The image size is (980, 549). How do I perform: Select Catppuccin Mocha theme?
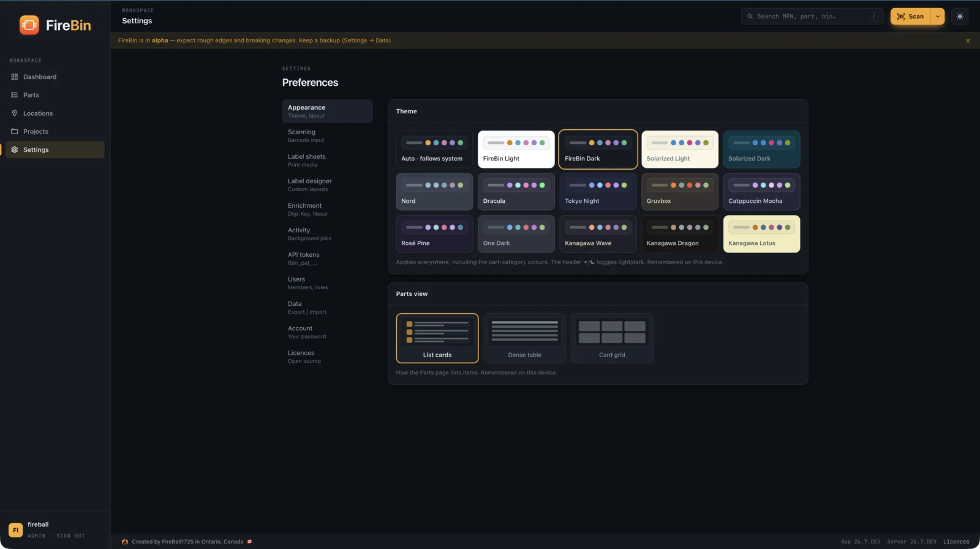(761, 192)
